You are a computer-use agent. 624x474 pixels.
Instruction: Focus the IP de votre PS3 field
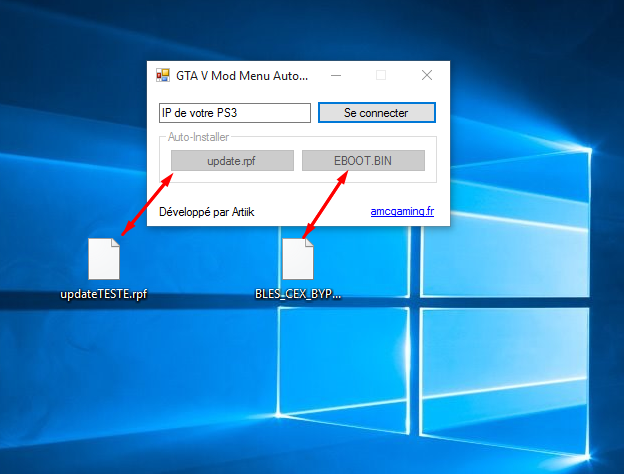pos(235,113)
